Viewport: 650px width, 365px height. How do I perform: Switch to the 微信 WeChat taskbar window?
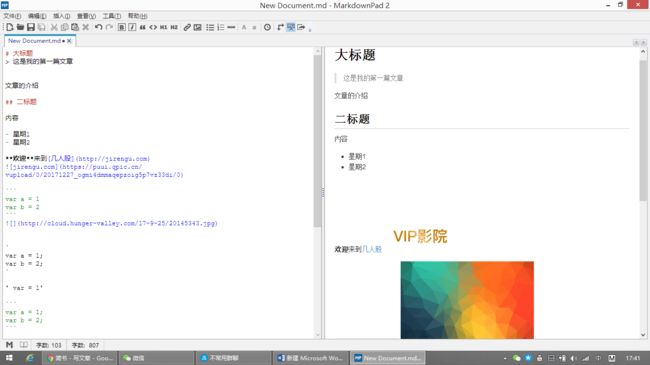tap(156, 358)
